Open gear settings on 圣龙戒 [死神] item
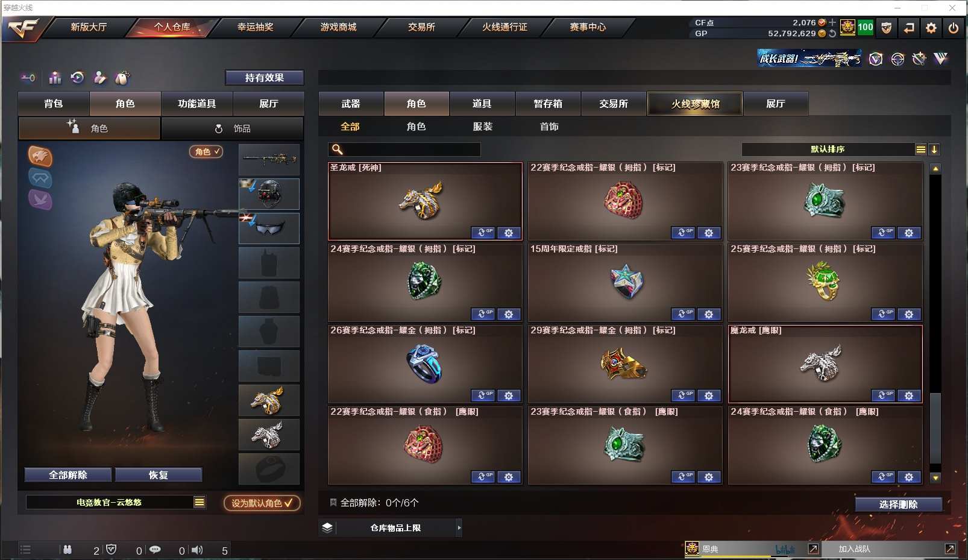The image size is (968, 560). (509, 233)
